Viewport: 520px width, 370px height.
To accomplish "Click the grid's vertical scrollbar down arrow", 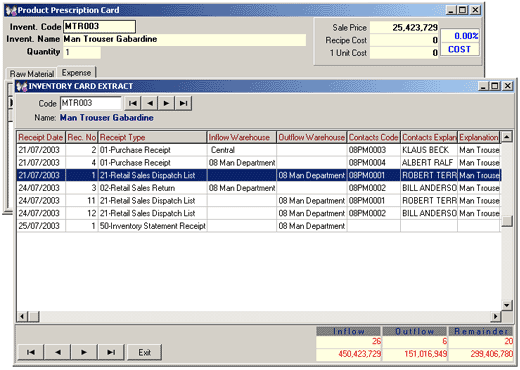I will point(507,305).
